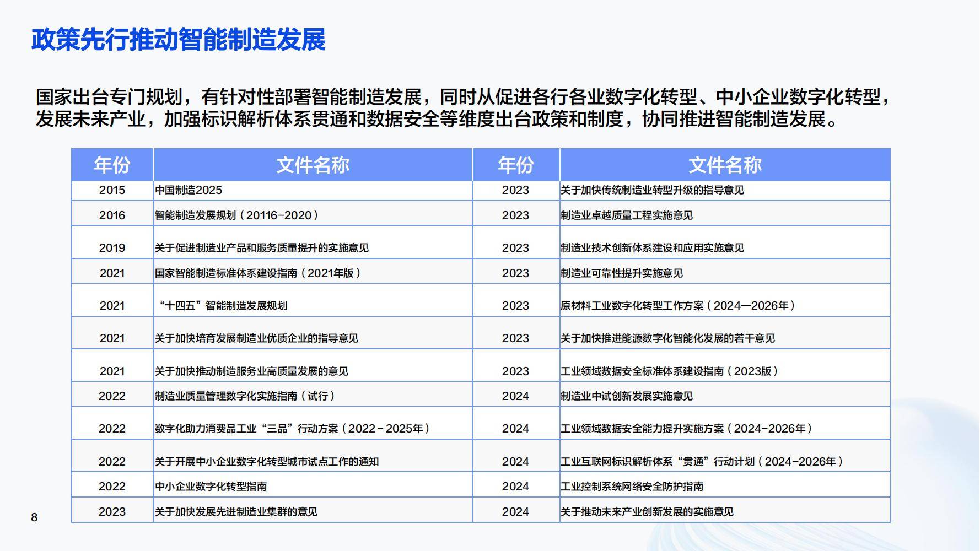980x551 pixels.
Task: Select year 2023 beside 关于加快发展先进制造业集群的意见
Action: click(x=112, y=510)
